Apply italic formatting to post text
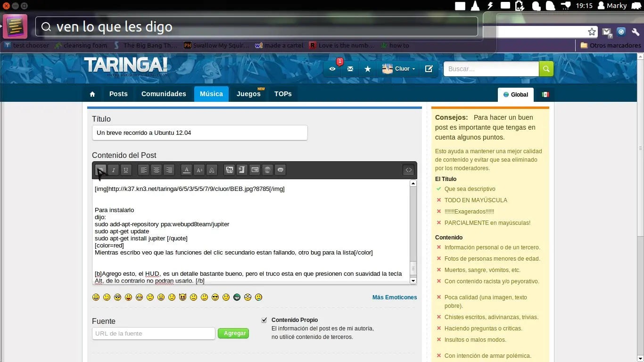This screenshot has height=362, width=644. [x=113, y=170]
